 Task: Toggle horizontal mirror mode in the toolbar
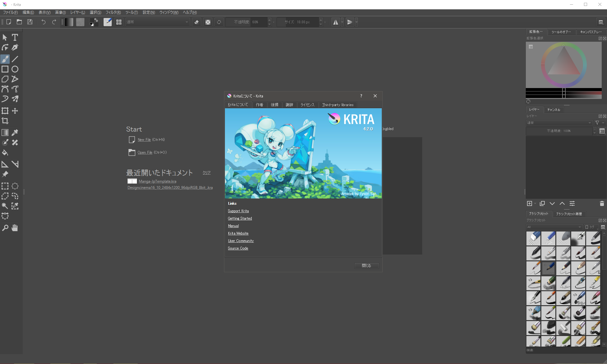point(336,22)
